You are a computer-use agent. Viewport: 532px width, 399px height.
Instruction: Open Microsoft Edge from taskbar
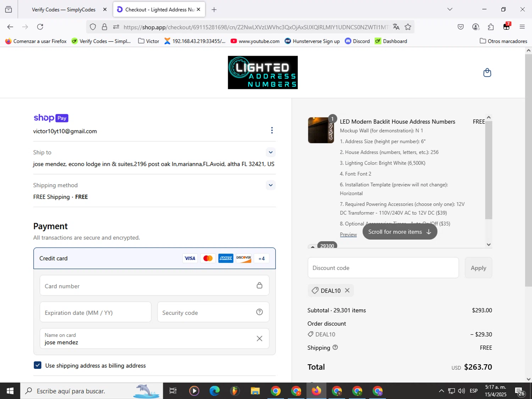215,391
